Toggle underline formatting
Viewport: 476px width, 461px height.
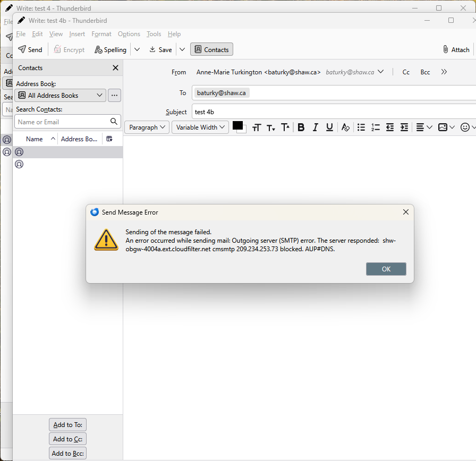point(329,127)
